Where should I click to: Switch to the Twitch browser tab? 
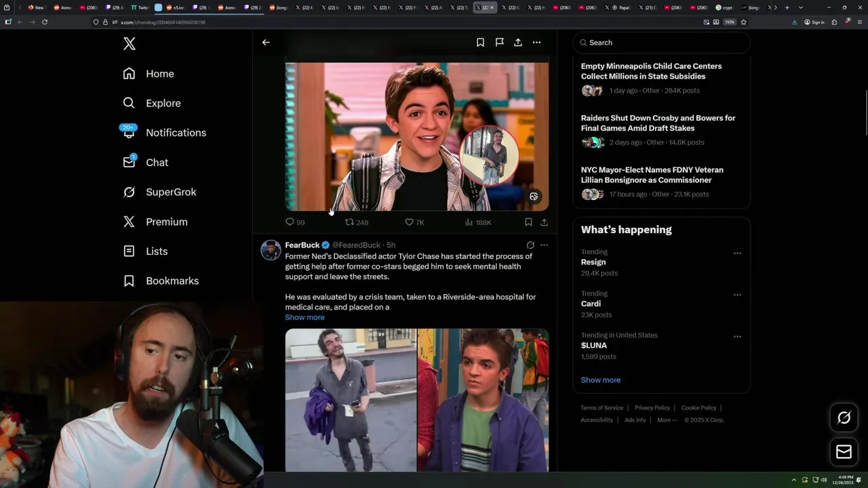click(x=139, y=7)
